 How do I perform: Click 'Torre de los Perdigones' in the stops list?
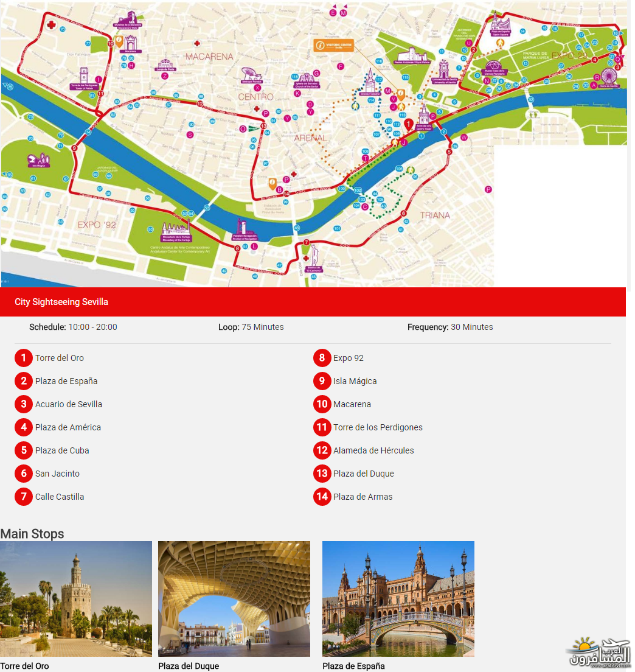[378, 427]
